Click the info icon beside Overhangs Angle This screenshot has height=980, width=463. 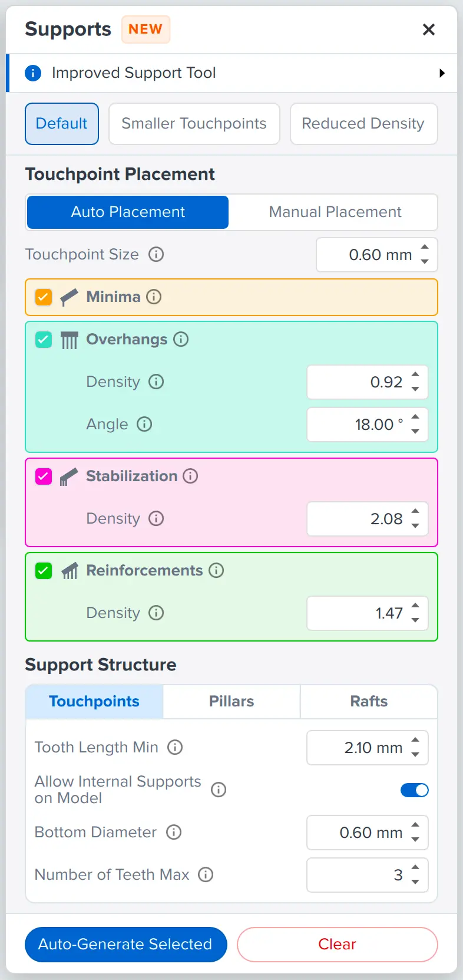click(144, 425)
